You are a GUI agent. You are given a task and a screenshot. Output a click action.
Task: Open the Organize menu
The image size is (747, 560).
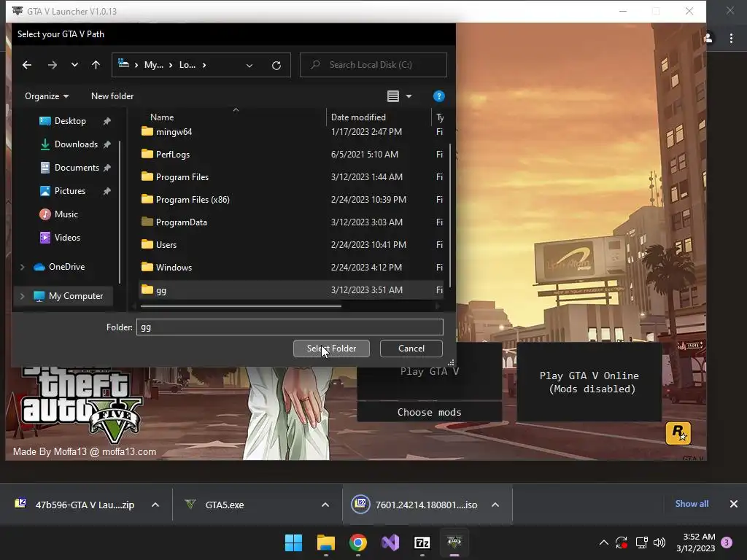[47, 96]
